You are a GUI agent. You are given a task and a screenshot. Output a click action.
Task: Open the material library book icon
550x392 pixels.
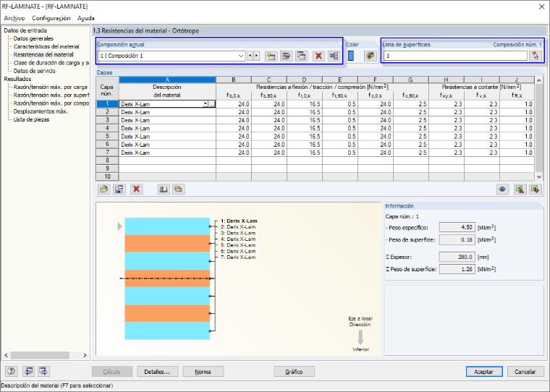163,189
